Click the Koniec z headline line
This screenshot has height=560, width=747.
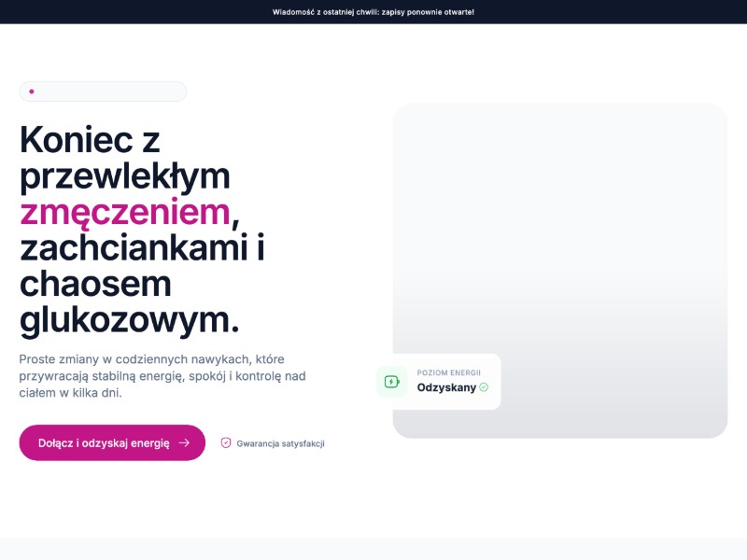point(90,140)
